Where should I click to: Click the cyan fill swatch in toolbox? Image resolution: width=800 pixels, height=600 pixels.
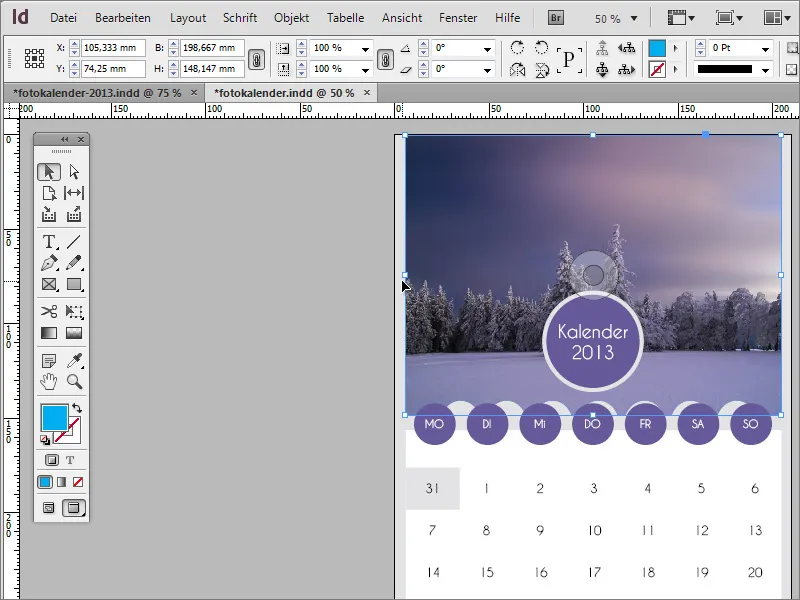coord(54,418)
